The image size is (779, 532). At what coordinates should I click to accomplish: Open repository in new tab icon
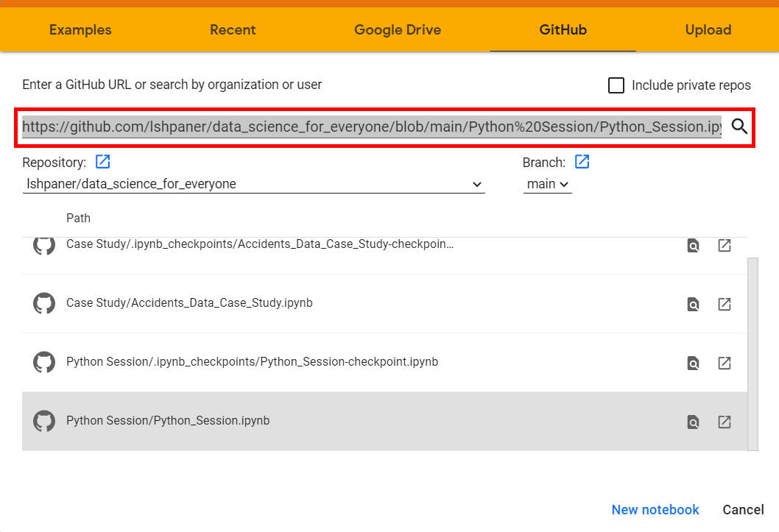[103, 162]
